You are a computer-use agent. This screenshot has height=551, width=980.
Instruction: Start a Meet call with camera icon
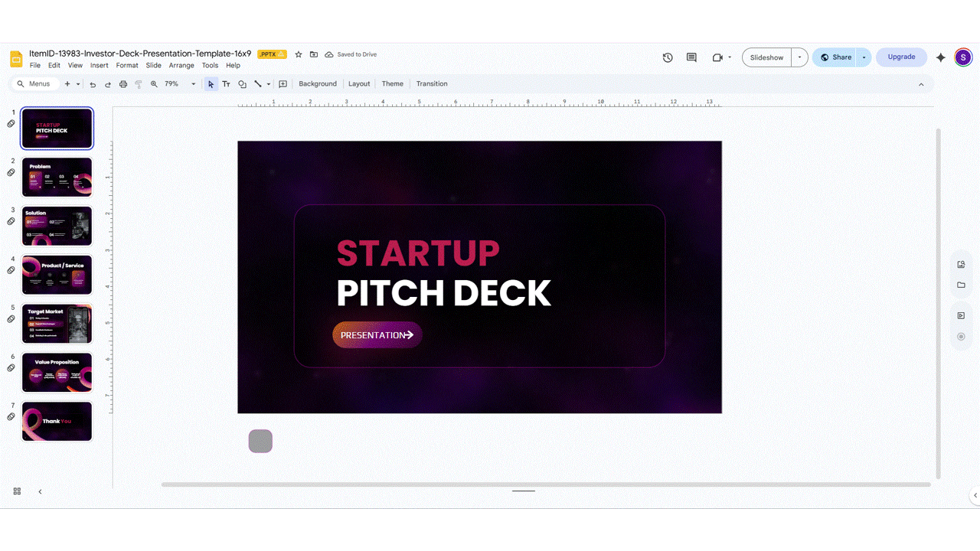(717, 57)
